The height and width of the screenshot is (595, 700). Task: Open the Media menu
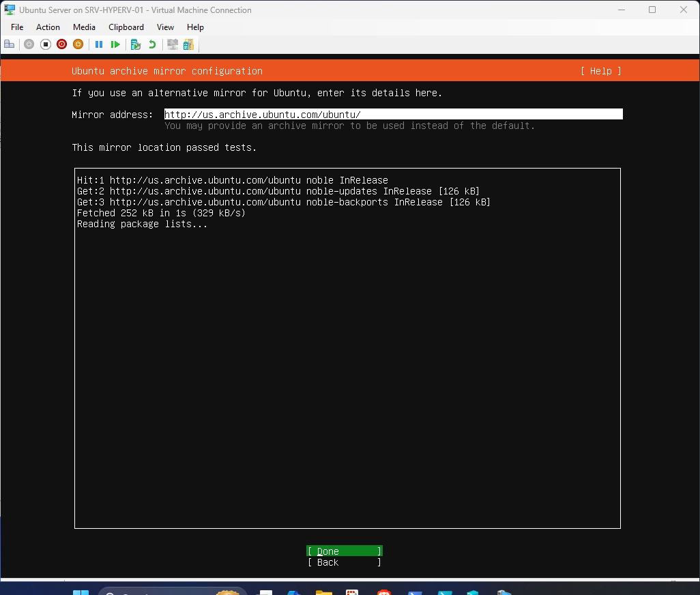[x=84, y=27]
